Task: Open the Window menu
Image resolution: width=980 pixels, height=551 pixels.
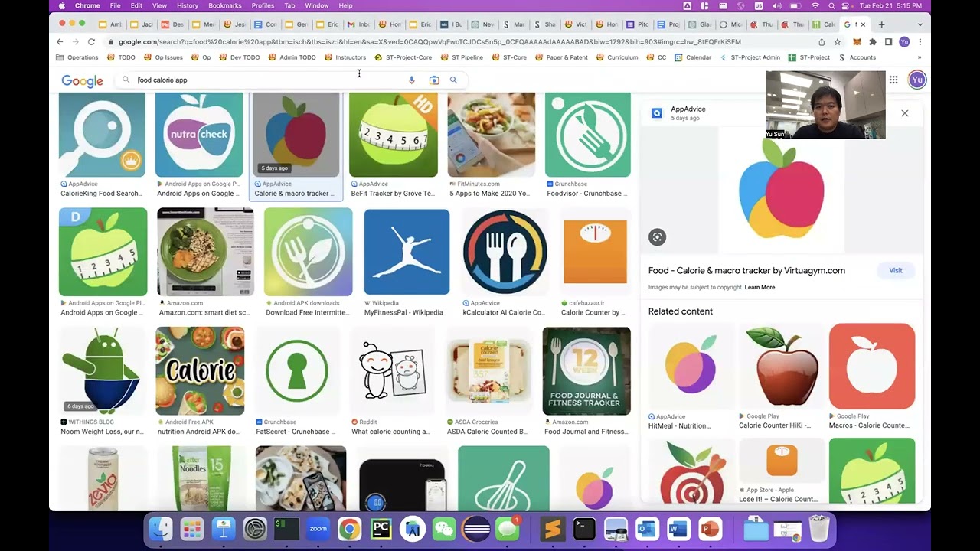Action: 316,5
